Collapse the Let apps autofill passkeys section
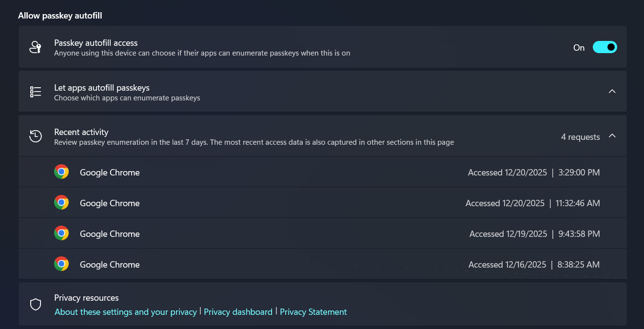 pos(612,92)
